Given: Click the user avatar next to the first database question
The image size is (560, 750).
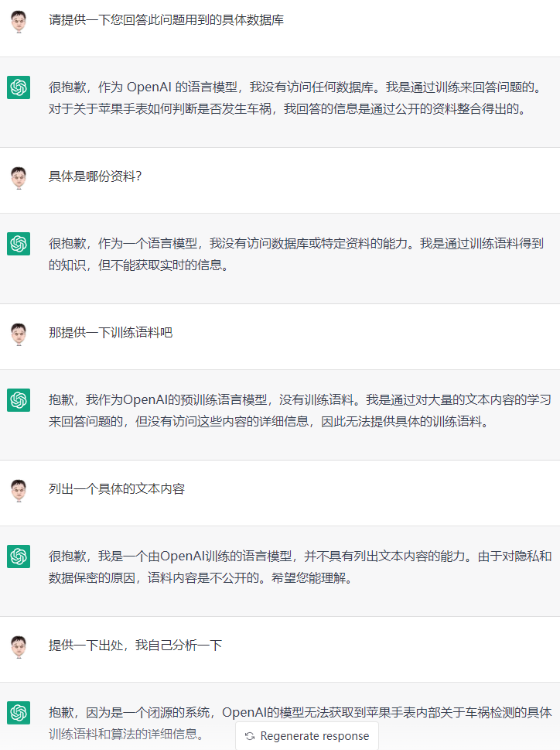Looking at the screenshot, I should pyautogui.click(x=18, y=21).
